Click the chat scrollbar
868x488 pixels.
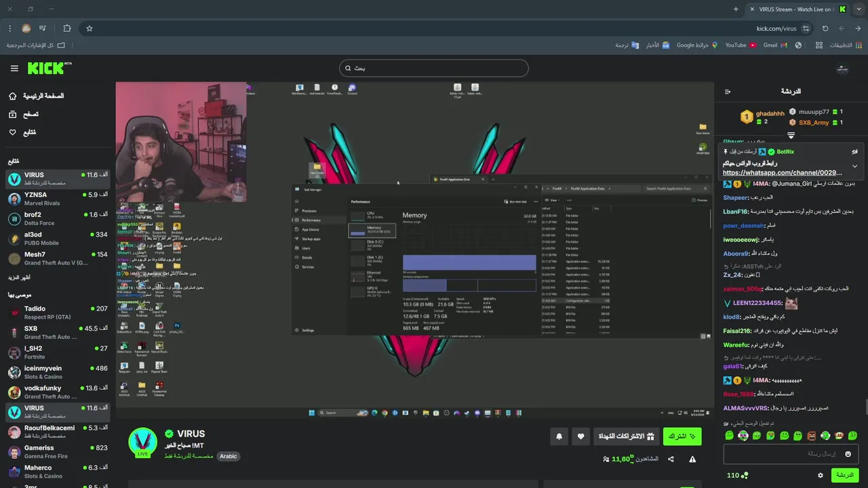pyautogui.click(x=865, y=407)
